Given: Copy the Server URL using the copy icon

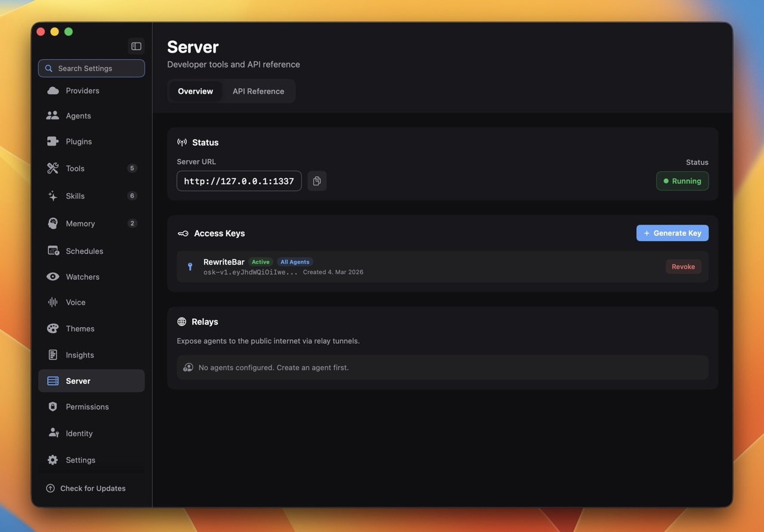Looking at the screenshot, I should pos(317,181).
